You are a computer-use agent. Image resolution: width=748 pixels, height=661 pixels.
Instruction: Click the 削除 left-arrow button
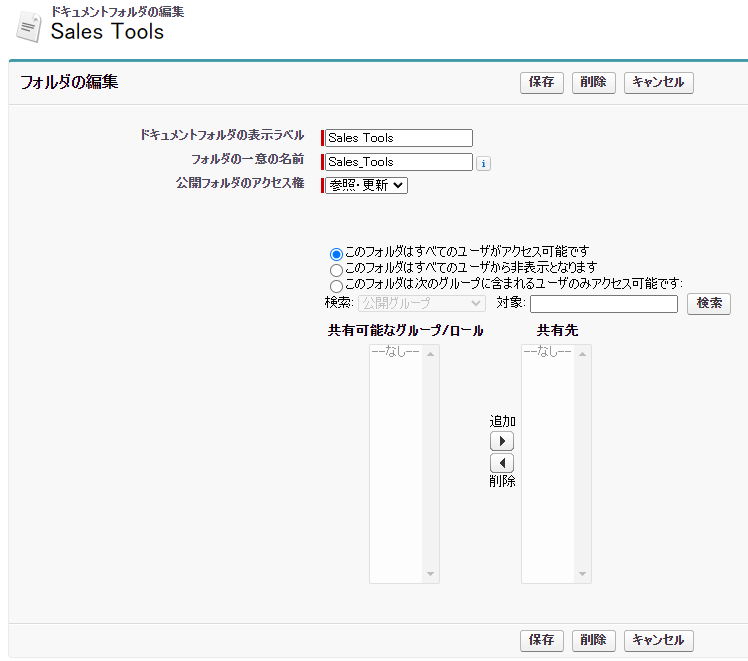[x=501, y=463]
